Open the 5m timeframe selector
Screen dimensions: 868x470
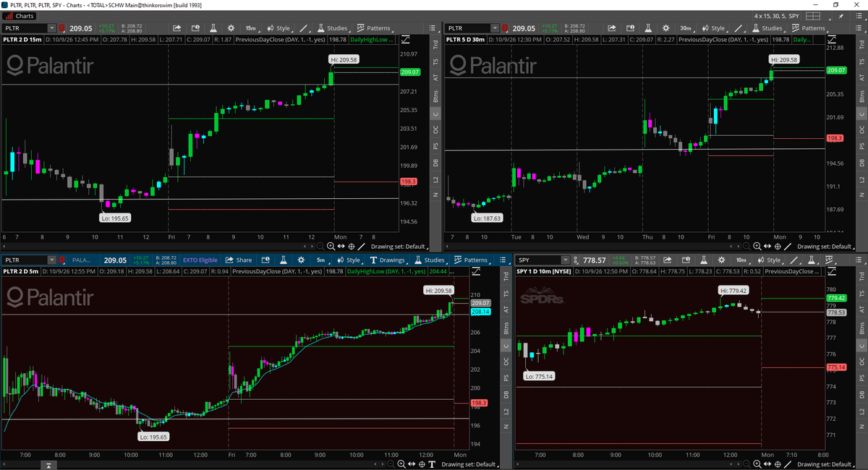pyautogui.click(x=320, y=260)
